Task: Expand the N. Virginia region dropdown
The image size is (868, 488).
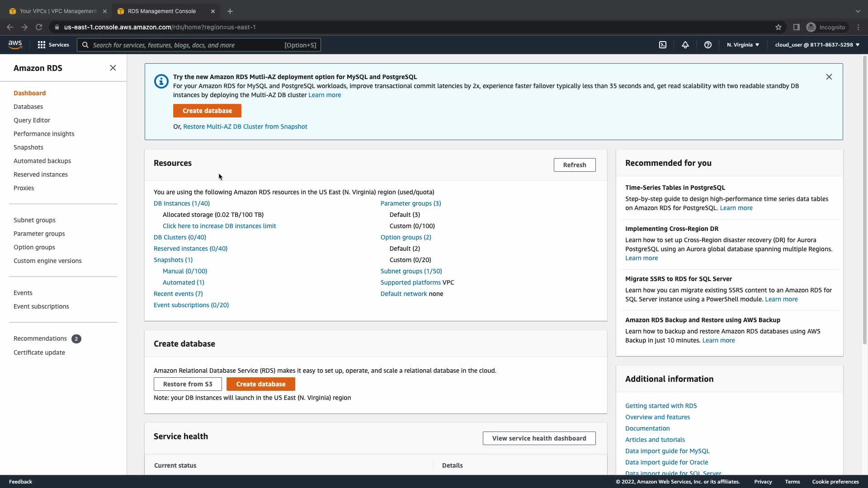Action: [x=743, y=45]
